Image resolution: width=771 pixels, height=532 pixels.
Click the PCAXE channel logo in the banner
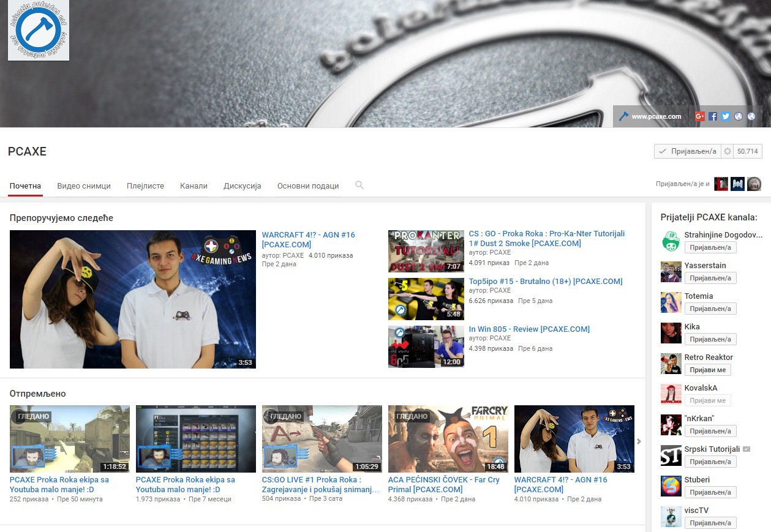tap(39, 30)
